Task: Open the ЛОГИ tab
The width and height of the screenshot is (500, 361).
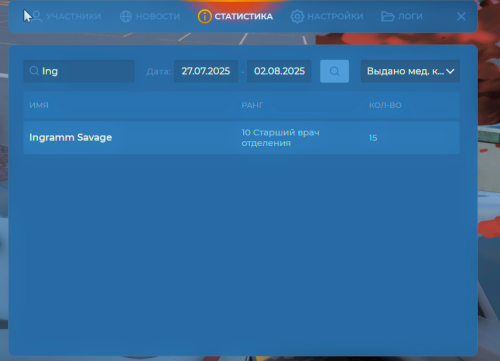Action: 410,16
